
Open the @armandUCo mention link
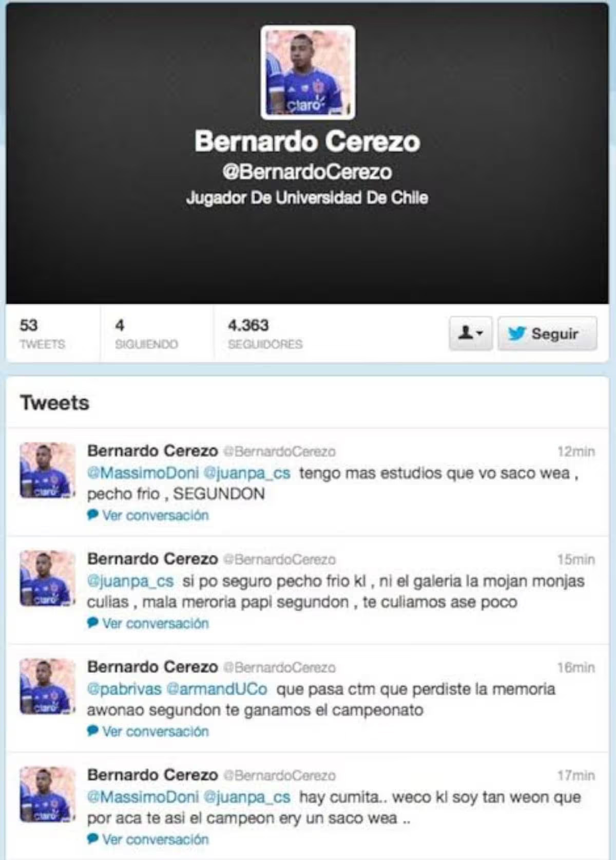217,688
